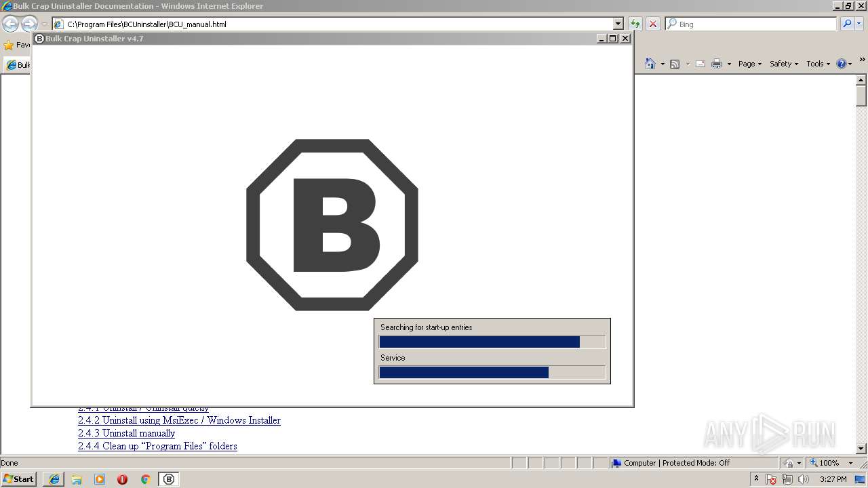Image resolution: width=868 pixels, height=488 pixels.
Task: Click the Read Mail envelope icon
Action: [x=701, y=64]
